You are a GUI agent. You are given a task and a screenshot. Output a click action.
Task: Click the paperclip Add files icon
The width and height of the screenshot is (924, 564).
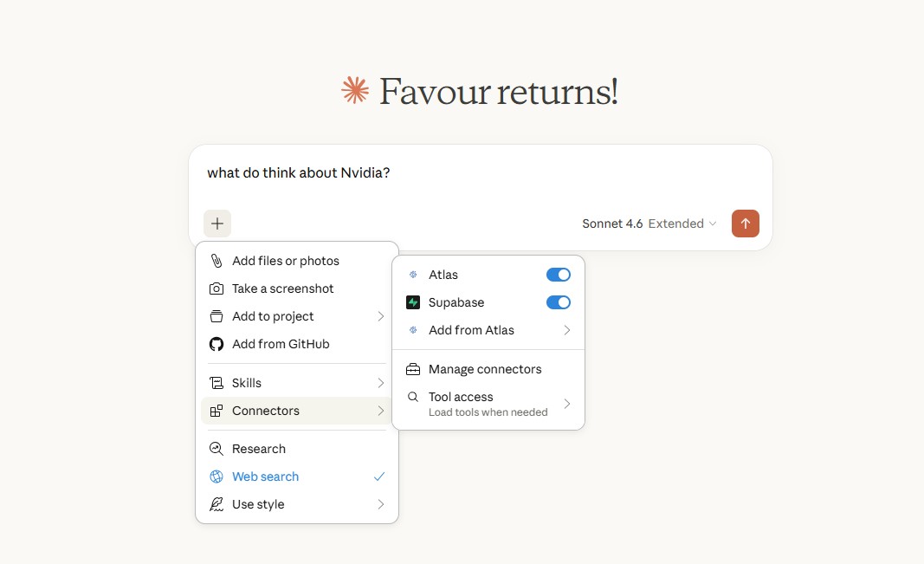(x=216, y=261)
